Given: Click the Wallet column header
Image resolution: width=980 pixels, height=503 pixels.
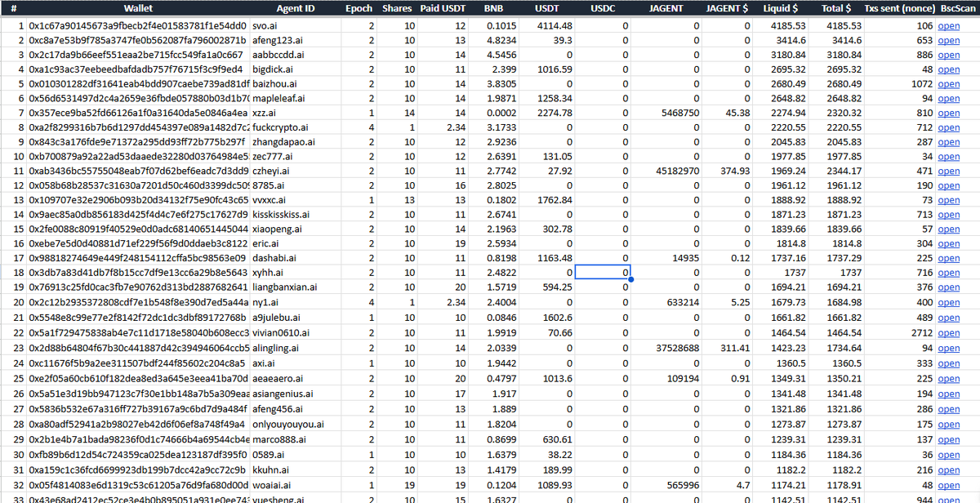Looking at the screenshot, I should [138, 8].
